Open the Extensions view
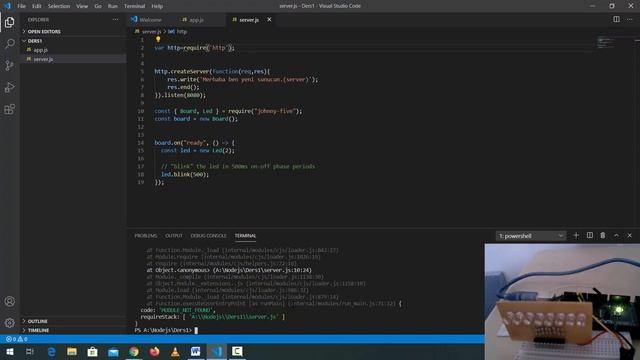The height and width of the screenshot is (360, 640). [x=9, y=109]
